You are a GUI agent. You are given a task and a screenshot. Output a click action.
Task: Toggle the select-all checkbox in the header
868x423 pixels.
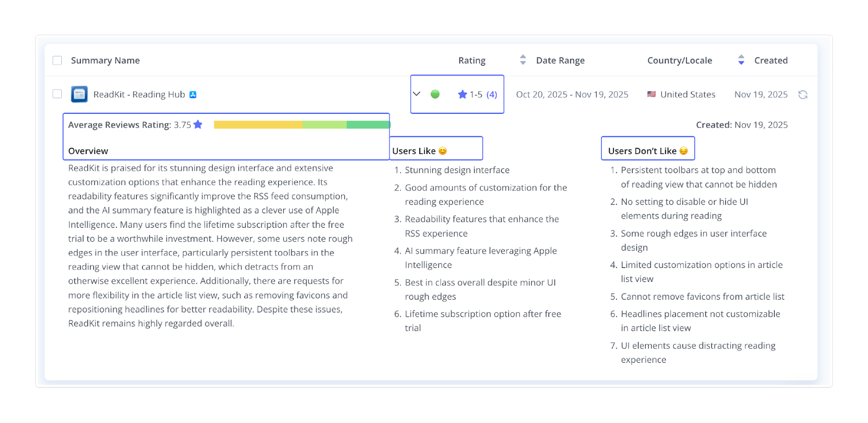pyautogui.click(x=57, y=60)
